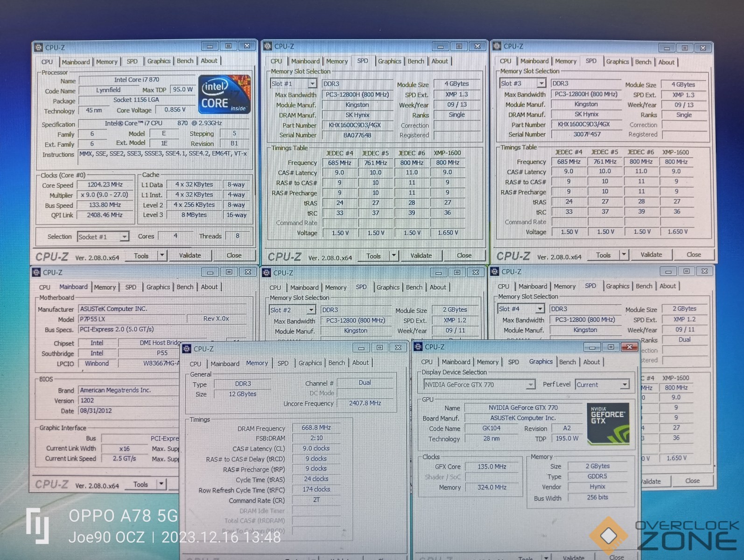
Task: Open Bench tab in Slot #3 SPD window
Action: point(643,62)
